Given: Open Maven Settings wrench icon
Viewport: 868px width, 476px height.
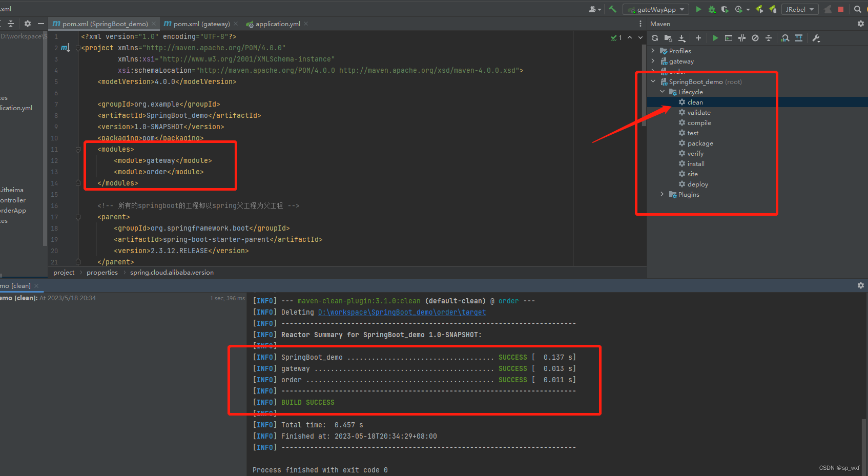Looking at the screenshot, I should [x=816, y=38].
